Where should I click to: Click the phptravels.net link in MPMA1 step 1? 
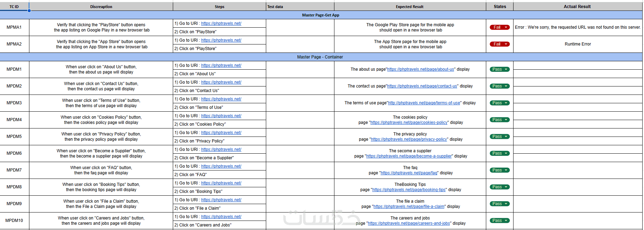click(221, 23)
